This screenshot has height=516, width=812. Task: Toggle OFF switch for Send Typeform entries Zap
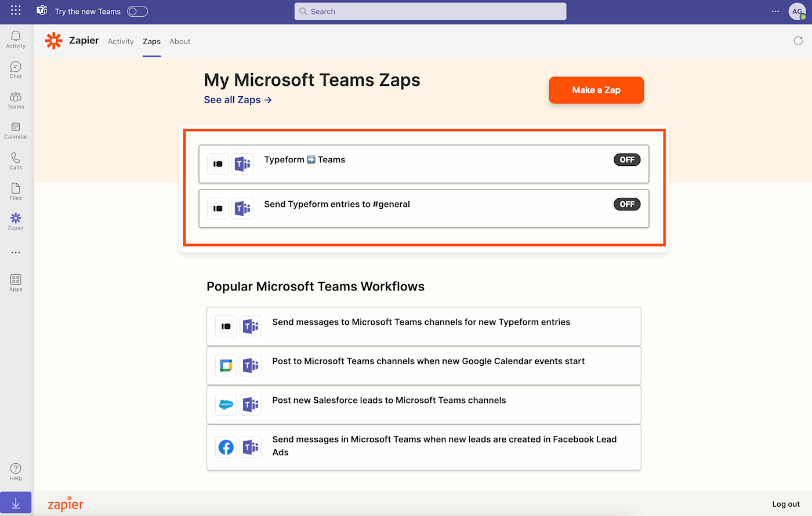tap(627, 204)
